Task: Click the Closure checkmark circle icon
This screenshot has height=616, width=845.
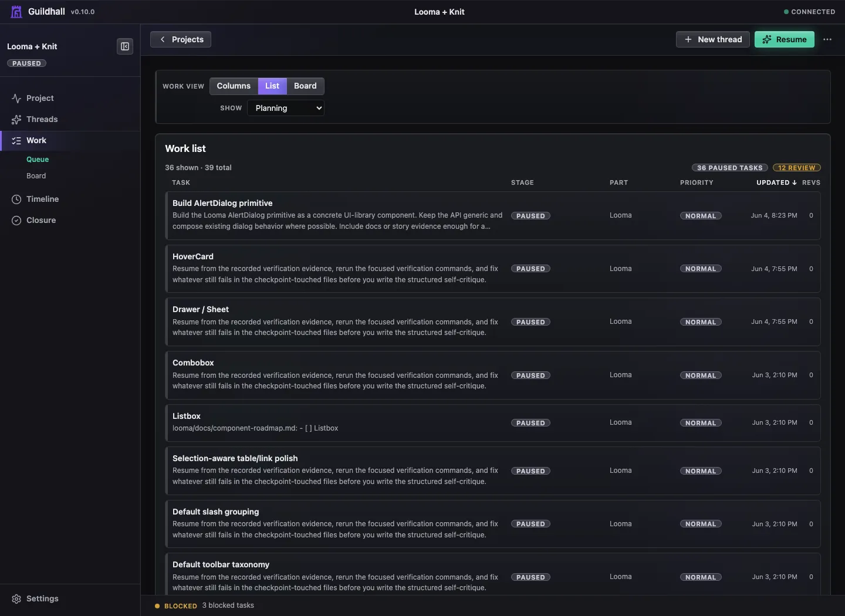Action: pyautogui.click(x=16, y=221)
